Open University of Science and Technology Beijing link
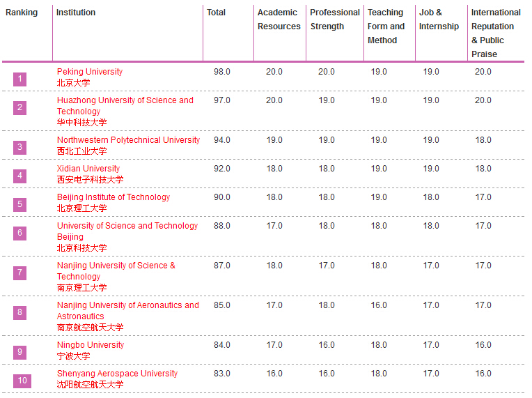532x398 pixels. tap(127, 231)
